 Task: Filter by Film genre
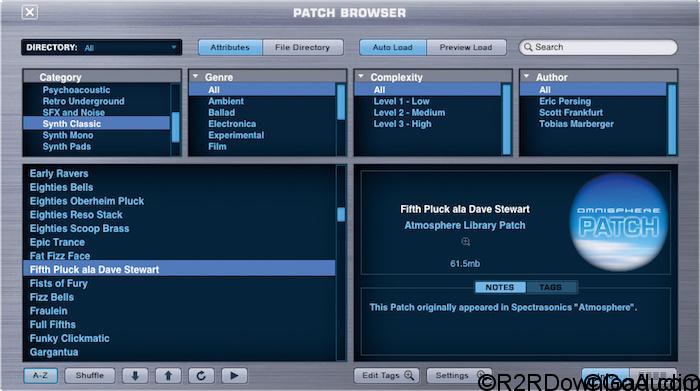click(x=217, y=146)
